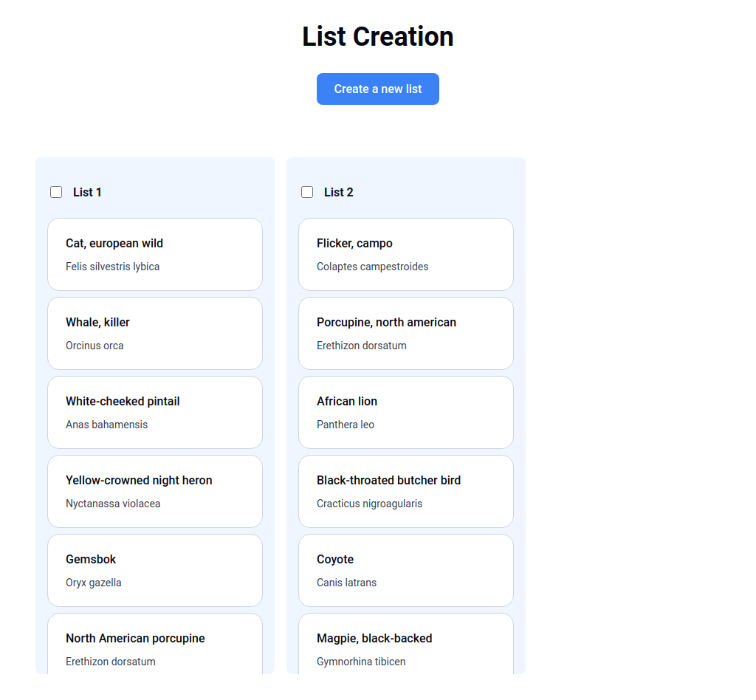Viewport: 756px width, 700px height.
Task: Click the White-cheeked pintail item
Action: pos(154,412)
